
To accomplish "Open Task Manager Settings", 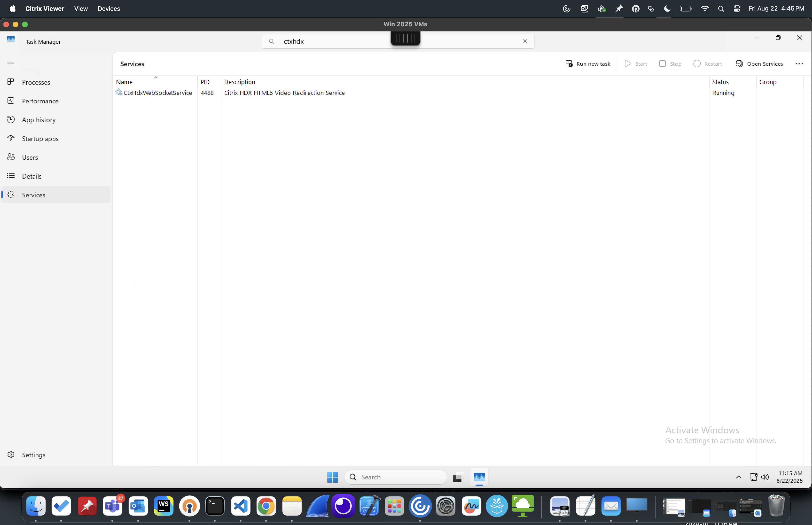I will [x=56, y=455].
